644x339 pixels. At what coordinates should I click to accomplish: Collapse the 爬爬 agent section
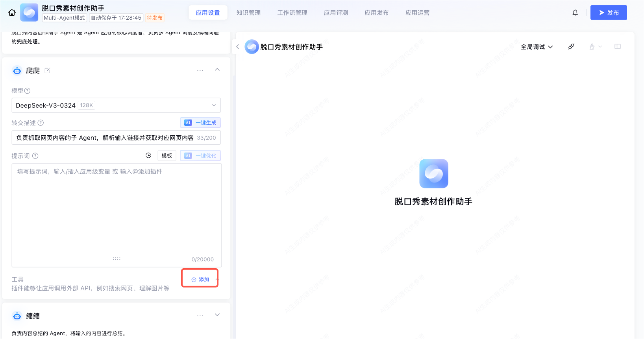217,70
